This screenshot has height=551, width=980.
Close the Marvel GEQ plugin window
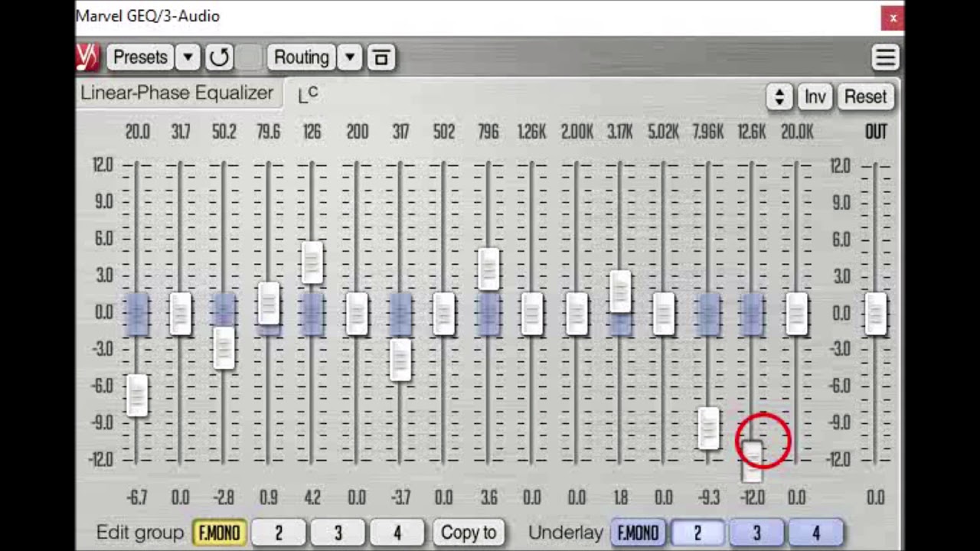[893, 18]
